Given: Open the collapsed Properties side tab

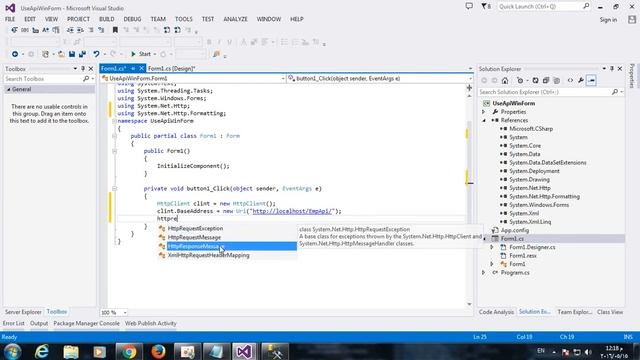Looking at the screenshot, I should [632, 76].
